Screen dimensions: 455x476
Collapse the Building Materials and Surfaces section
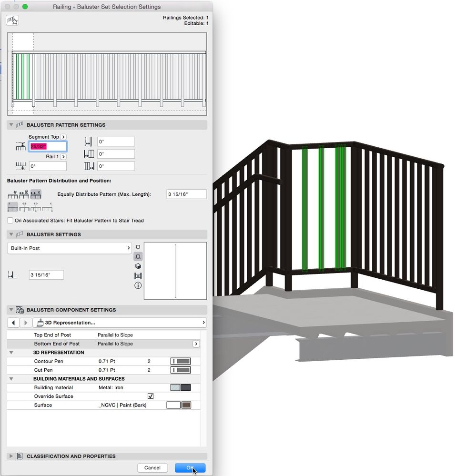click(10, 378)
